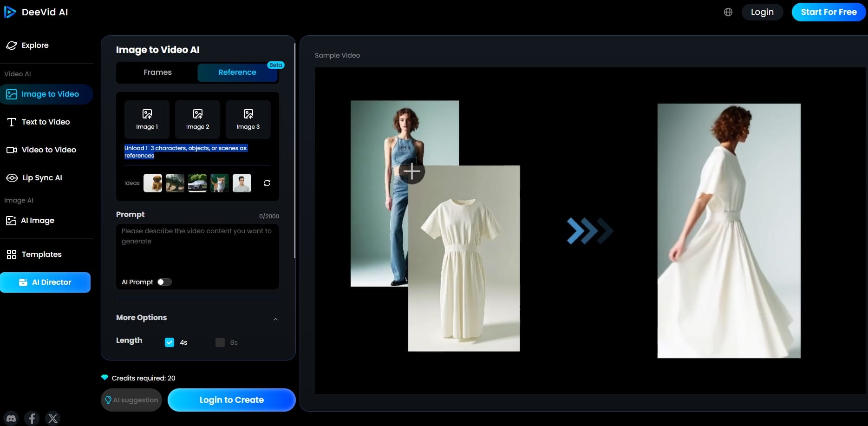Select the Video to Video tool
Viewport: 868px width, 426px height.
pos(48,150)
